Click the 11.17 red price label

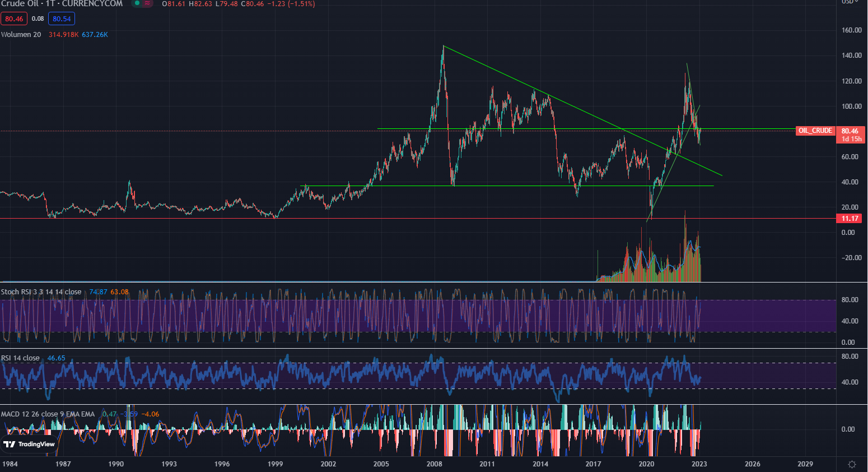click(850, 219)
